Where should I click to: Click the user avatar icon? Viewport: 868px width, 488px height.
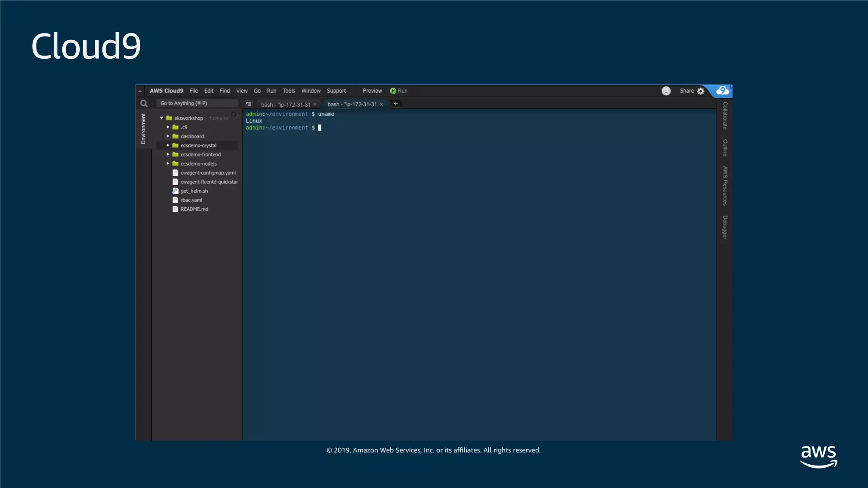666,91
